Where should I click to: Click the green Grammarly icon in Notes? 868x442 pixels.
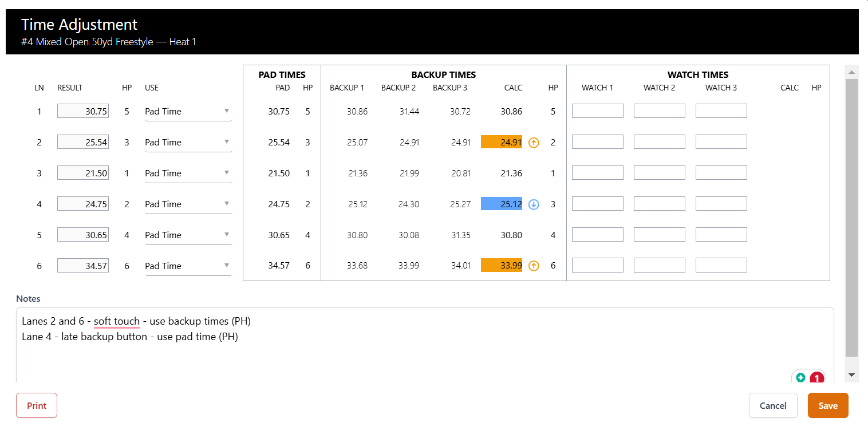tap(801, 378)
